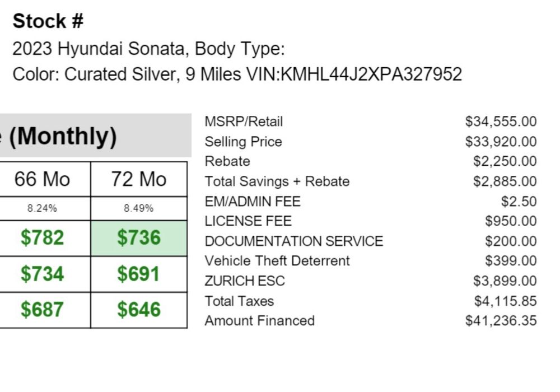This screenshot has height=392, width=560.
Task: Click the Amount Financed total $41,236.35
Action: [x=501, y=321]
